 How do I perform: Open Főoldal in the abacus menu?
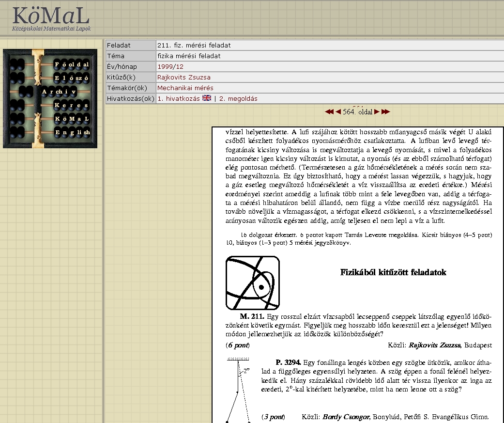(72, 64)
